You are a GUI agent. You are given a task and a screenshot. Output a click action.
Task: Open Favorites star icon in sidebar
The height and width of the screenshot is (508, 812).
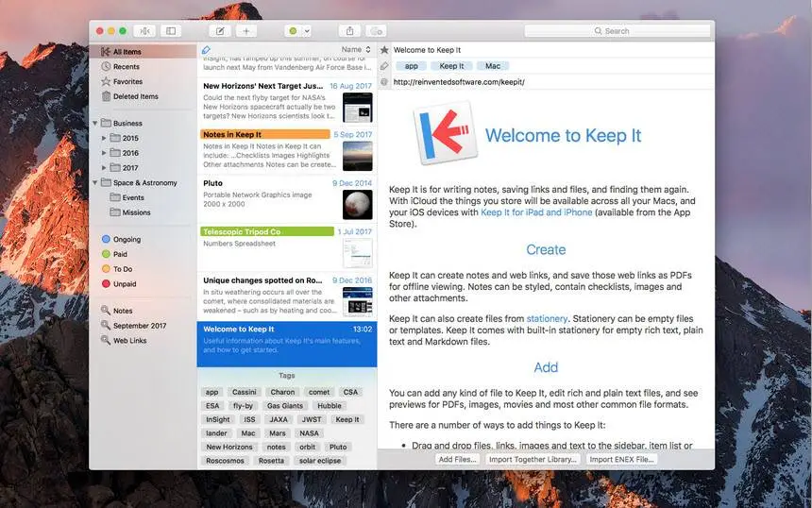coord(106,81)
